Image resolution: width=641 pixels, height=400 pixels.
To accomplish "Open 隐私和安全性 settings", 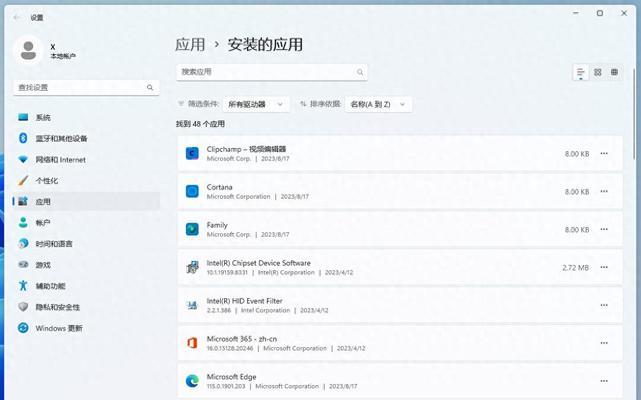I will click(86, 307).
